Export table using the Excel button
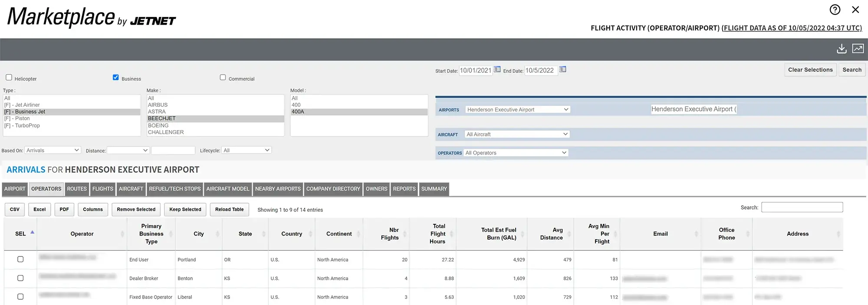 click(39, 210)
